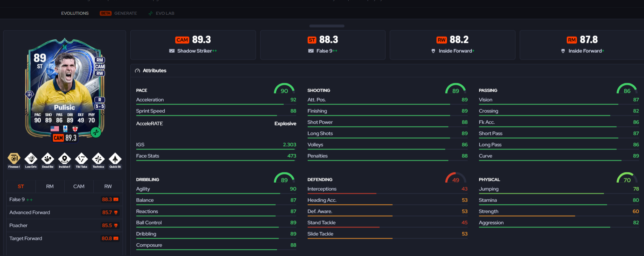Click the green evolution badge on the card

[x=96, y=132]
